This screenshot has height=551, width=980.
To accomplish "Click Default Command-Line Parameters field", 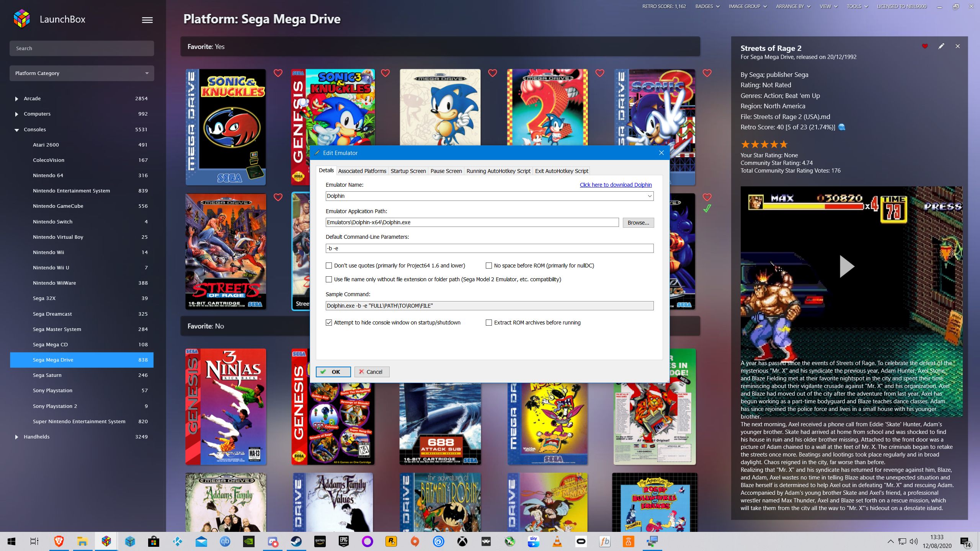I will click(490, 248).
